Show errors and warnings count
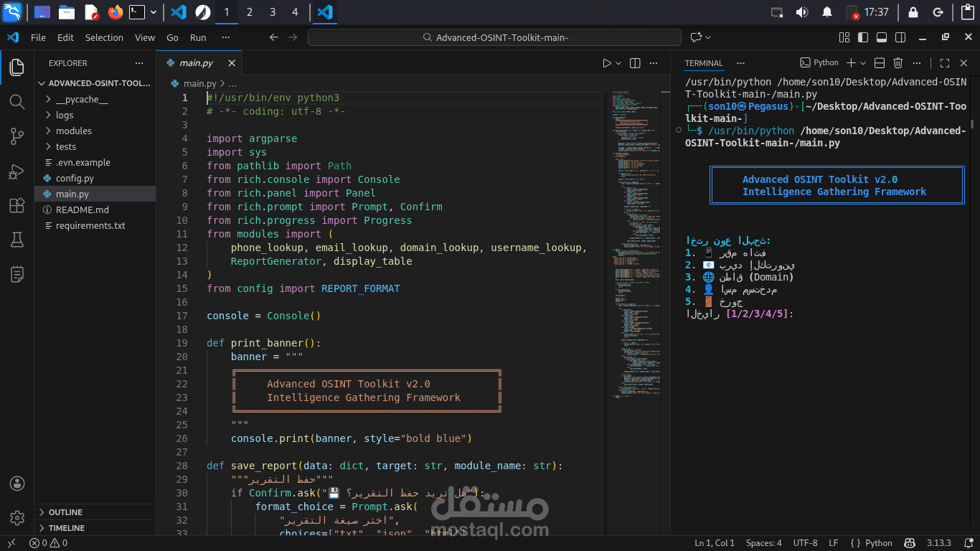 [x=48, y=543]
